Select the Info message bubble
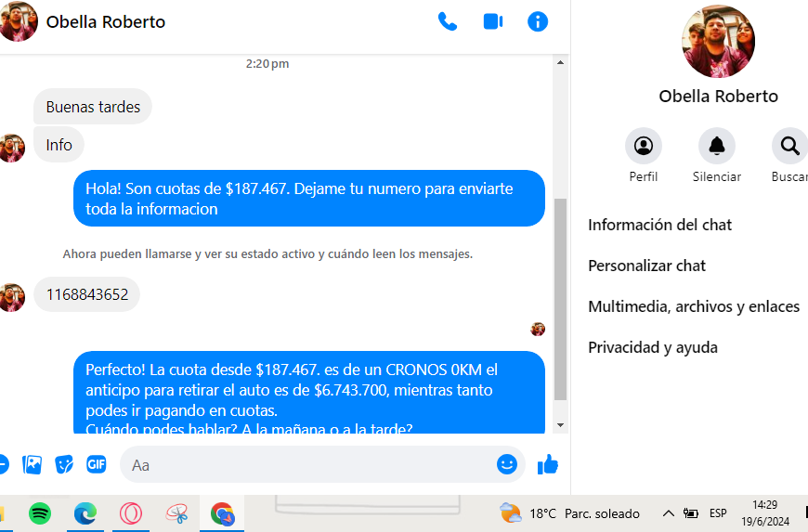The image size is (808, 532). coord(59,145)
